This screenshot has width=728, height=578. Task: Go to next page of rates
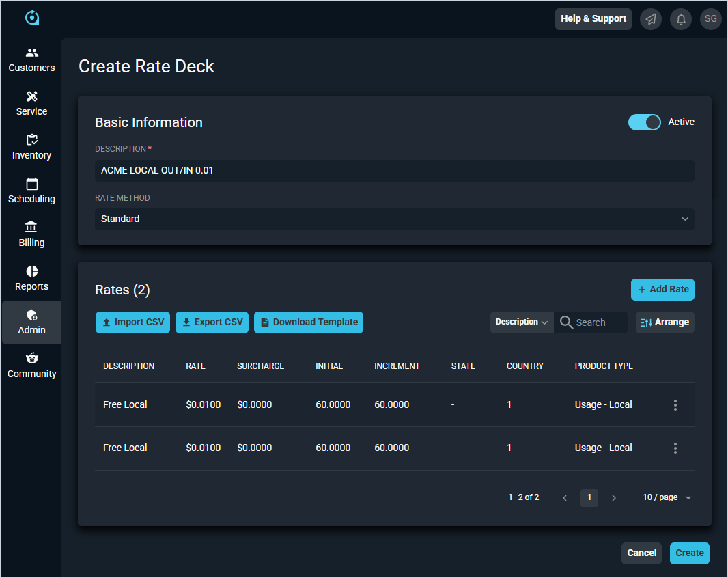(614, 498)
